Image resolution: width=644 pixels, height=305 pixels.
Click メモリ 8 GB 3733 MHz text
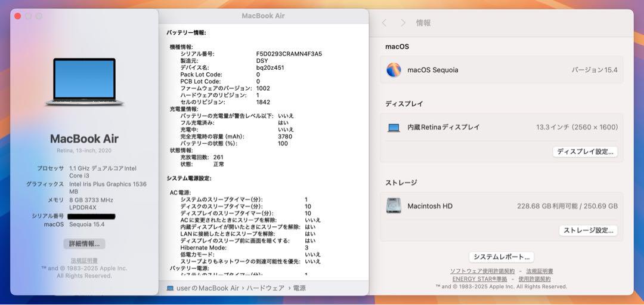coord(80,204)
